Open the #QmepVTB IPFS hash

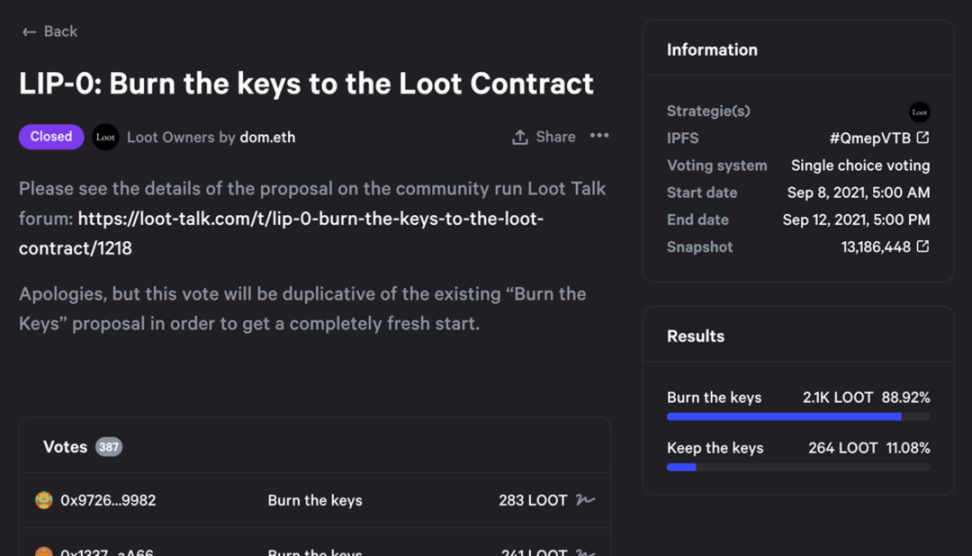(x=870, y=138)
